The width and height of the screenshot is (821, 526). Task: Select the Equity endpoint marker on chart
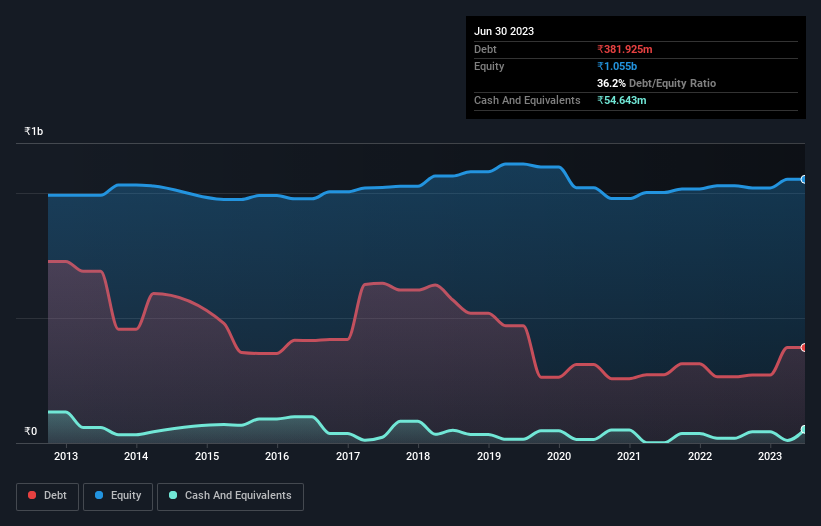[804, 180]
